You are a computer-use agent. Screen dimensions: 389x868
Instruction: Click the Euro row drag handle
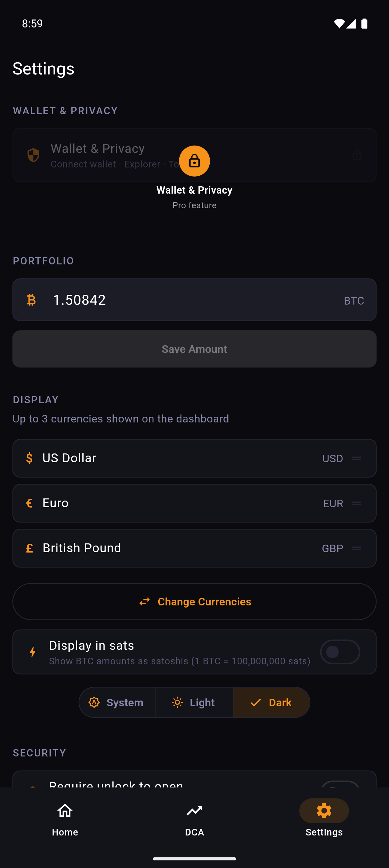pyautogui.click(x=356, y=503)
